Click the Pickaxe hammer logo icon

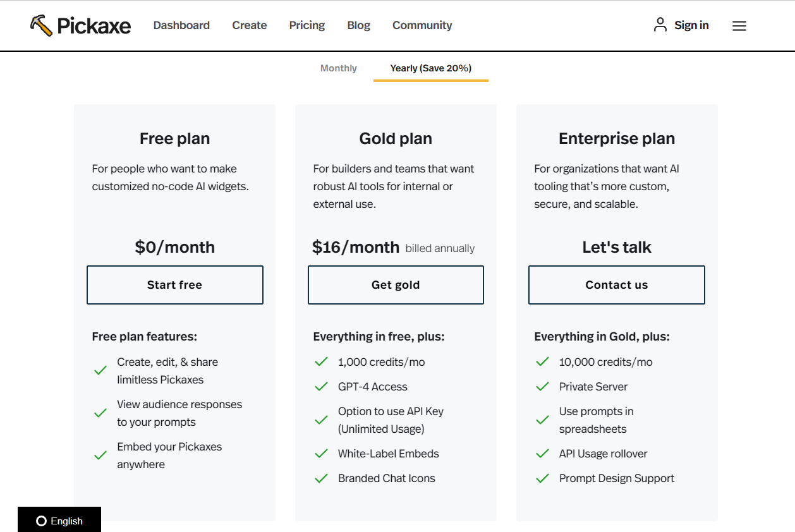pyautogui.click(x=41, y=25)
